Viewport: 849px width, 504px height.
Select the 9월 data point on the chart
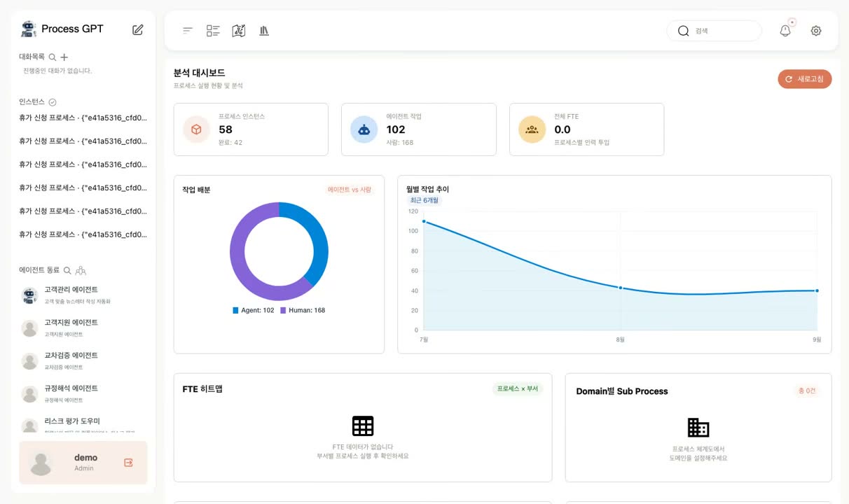click(x=817, y=290)
